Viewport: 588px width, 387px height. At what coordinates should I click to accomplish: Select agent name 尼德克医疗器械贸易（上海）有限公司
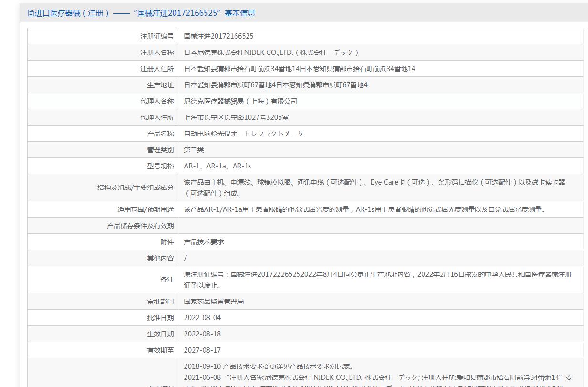click(x=241, y=101)
